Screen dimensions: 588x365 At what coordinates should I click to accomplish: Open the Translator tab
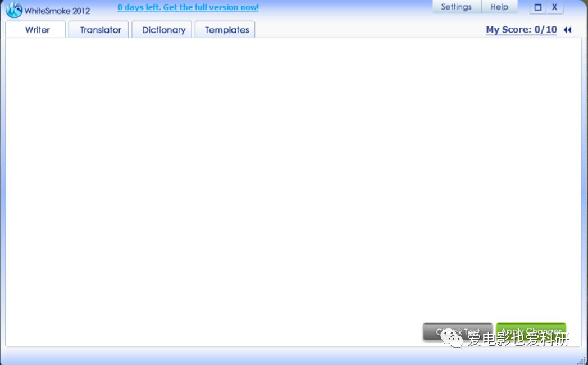pos(99,30)
